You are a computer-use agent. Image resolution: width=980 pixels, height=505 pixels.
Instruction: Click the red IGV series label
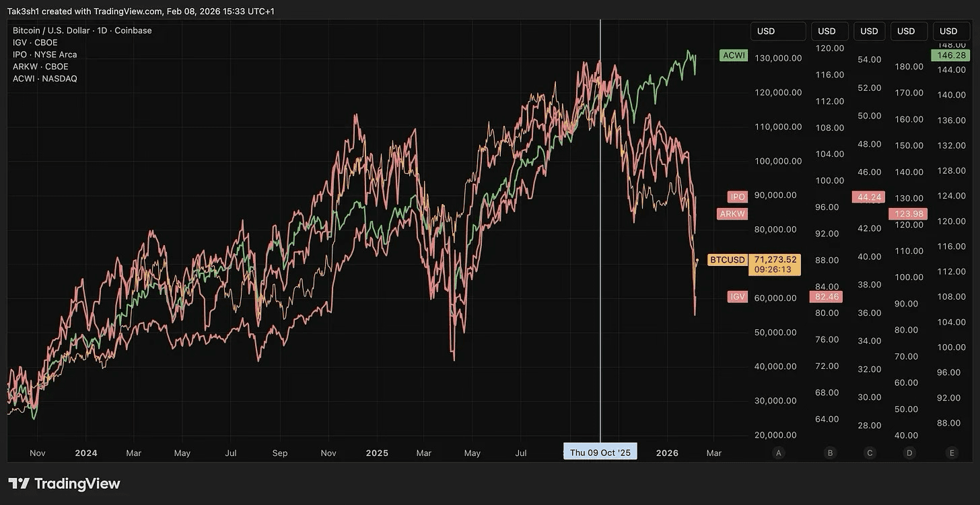738,296
